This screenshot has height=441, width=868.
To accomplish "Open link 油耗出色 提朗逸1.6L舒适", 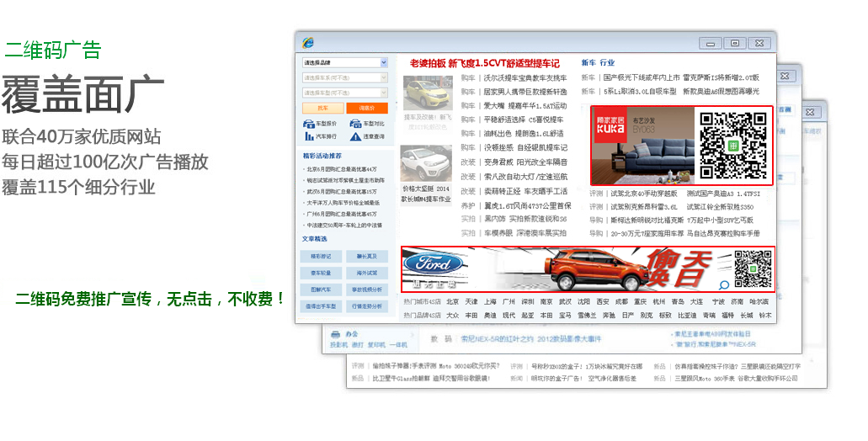I will [x=524, y=133].
